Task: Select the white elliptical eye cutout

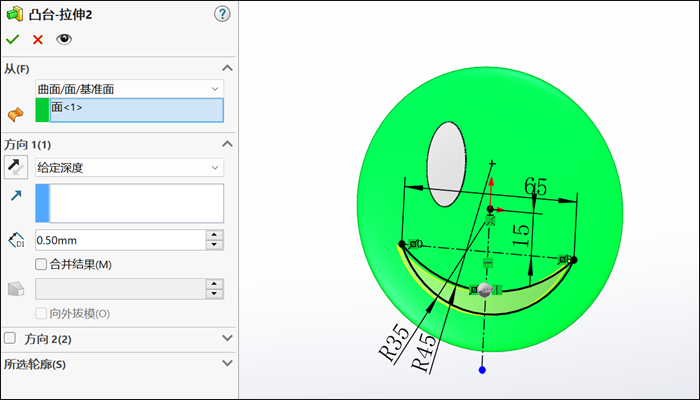Action: (x=446, y=164)
